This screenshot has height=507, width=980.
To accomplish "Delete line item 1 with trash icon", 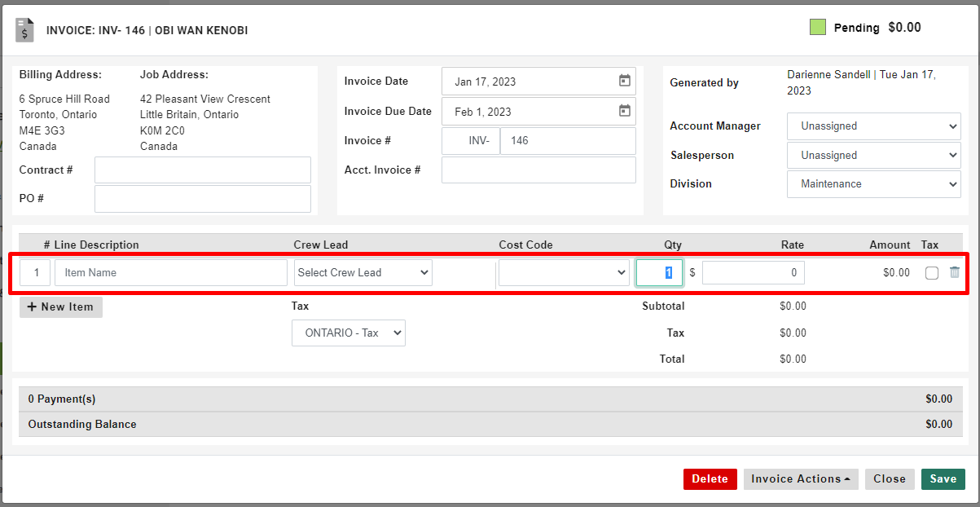I will (x=954, y=272).
